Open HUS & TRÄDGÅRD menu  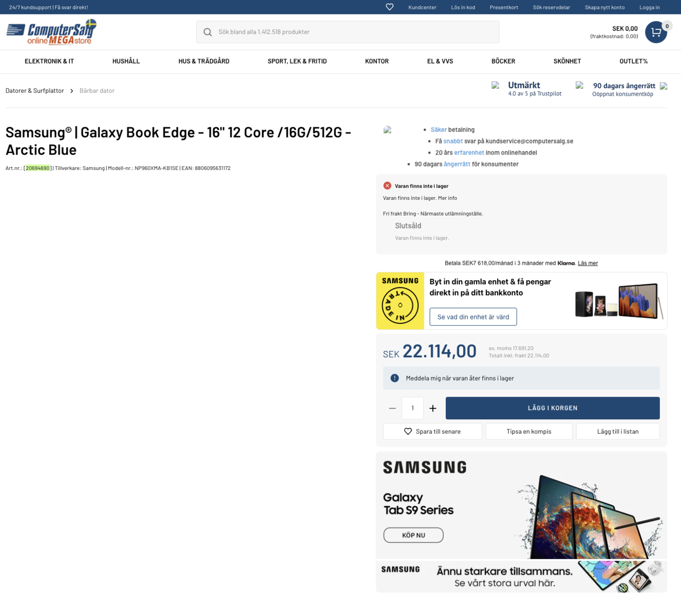204,61
